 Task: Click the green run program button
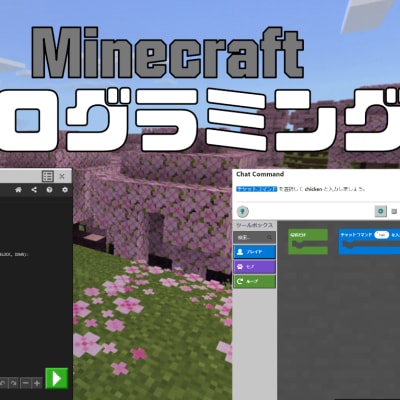tap(56, 378)
